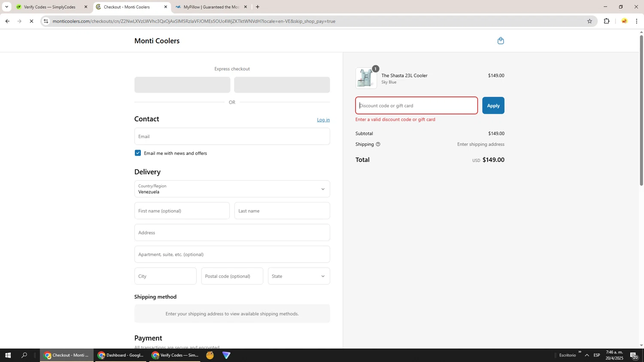The width and height of the screenshot is (644, 362).
Task: Select the Checkout Monti taskbar window
Action: (x=67, y=355)
